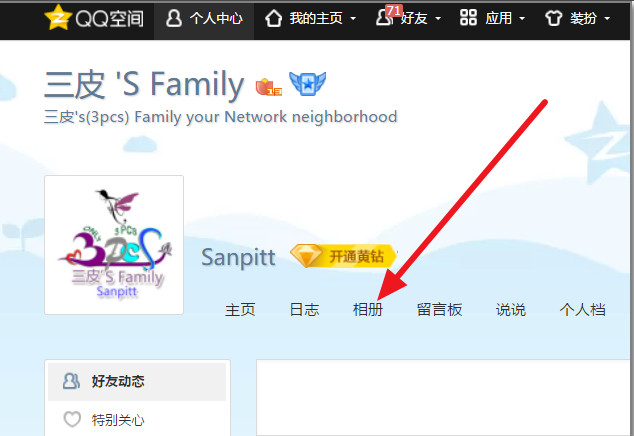Image resolution: width=634 pixels, height=436 pixels.
Task: Click the red gift level badge icon
Action: pos(268,87)
